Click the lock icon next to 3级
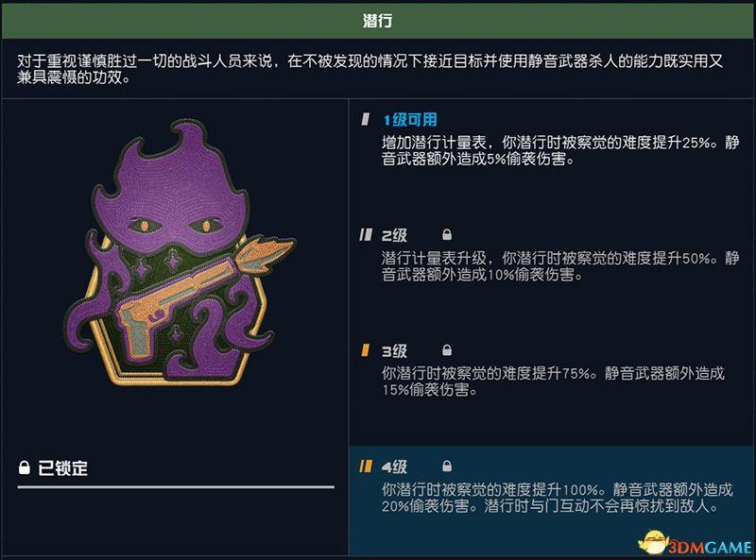The image size is (756, 560). point(447,350)
